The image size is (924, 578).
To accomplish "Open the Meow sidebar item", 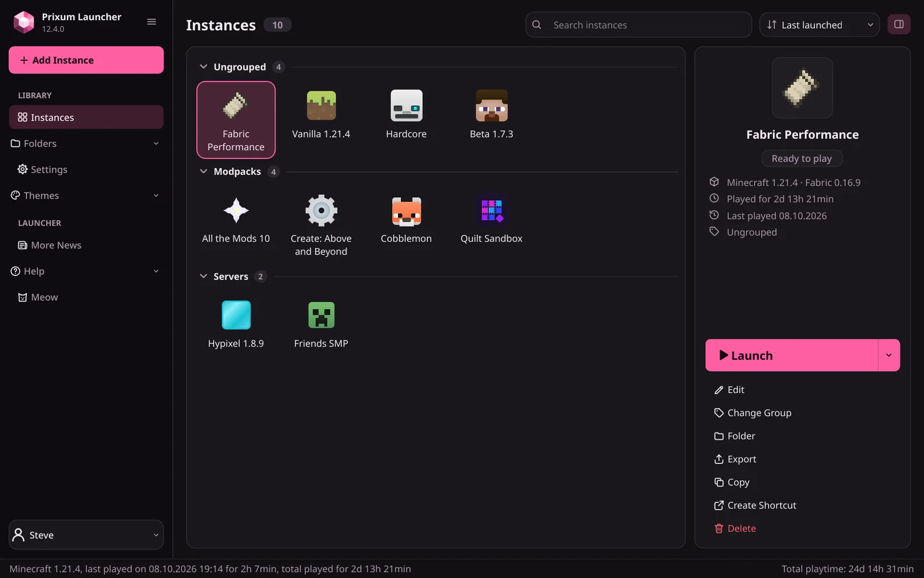I will click(x=86, y=297).
